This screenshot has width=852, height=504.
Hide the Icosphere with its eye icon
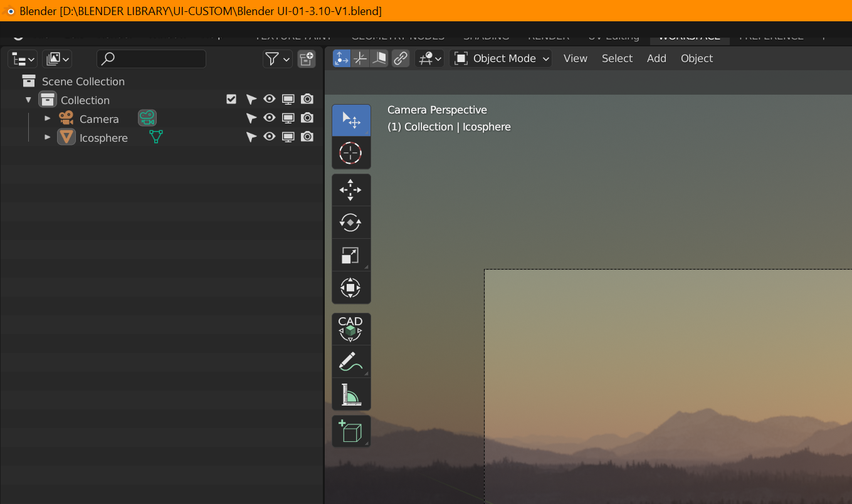click(270, 137)
